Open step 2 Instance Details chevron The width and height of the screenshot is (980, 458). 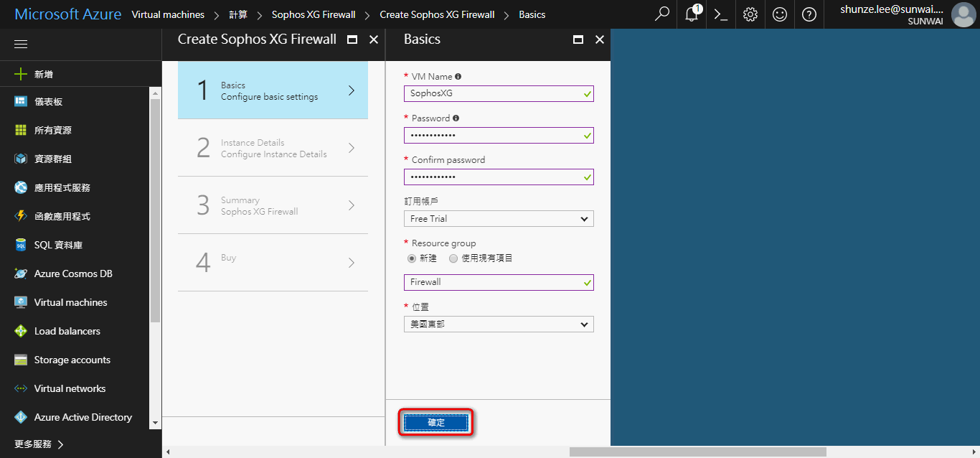(352, 148)
